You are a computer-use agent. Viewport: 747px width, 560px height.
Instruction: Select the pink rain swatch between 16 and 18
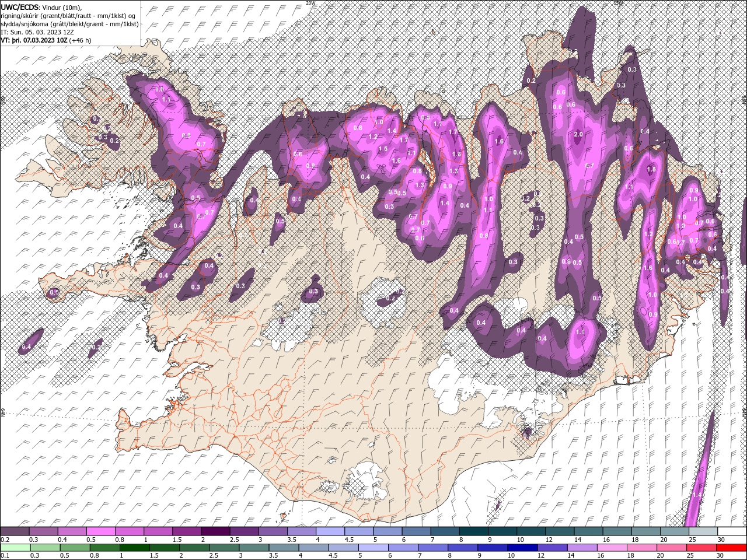(x=613, y=548)
